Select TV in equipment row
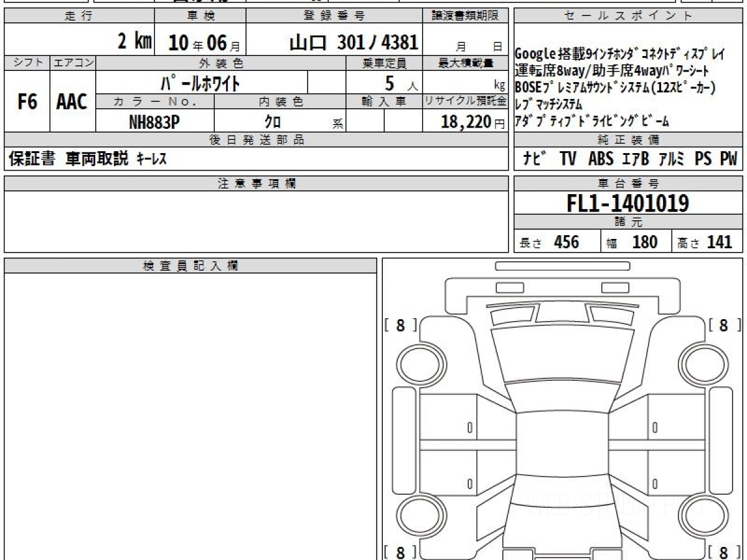This screenshot has width=747, height=560. 568,159
